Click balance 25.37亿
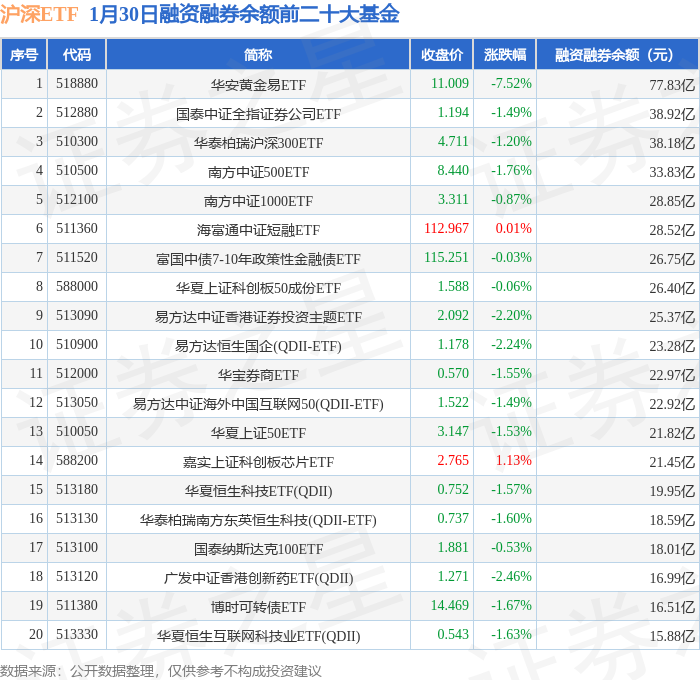This screenshot has height=680, width=700. [672, 317]
